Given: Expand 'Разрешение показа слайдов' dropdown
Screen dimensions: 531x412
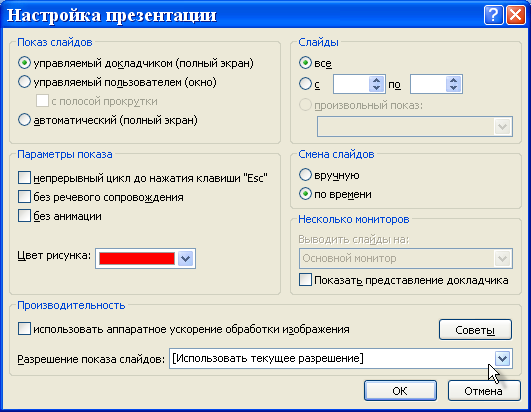Looking at the screenshot, I should click(x=502, y=359).
